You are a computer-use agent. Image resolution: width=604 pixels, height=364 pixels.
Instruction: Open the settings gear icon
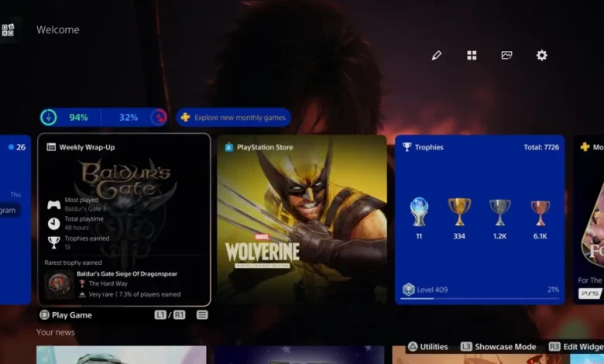[541, 56]
